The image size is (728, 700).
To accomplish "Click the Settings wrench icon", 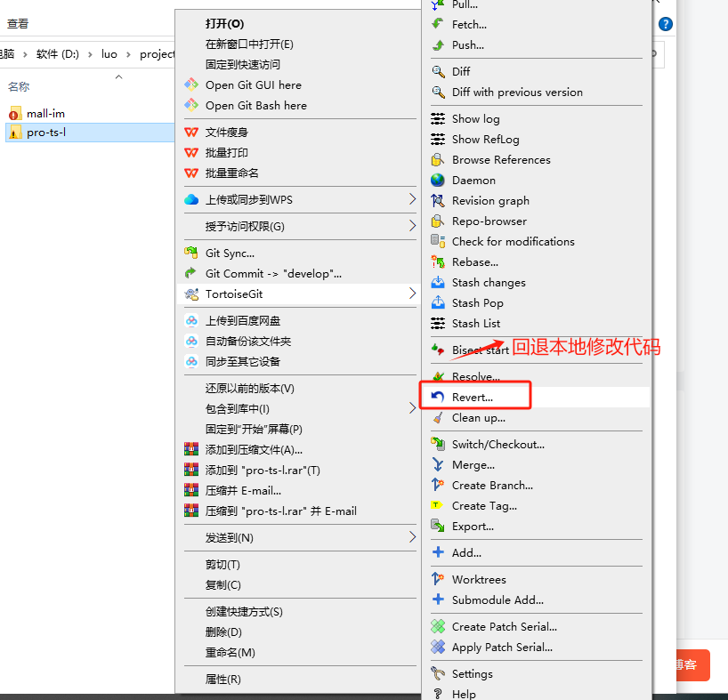I will coord(437,673).
